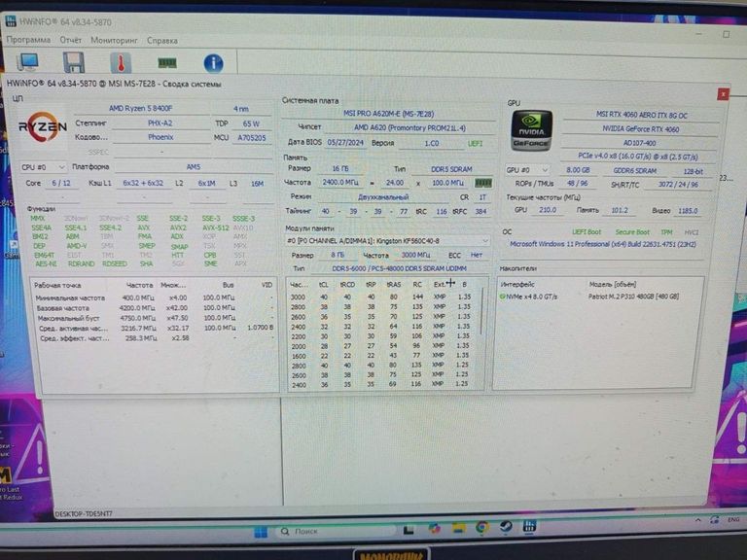Click the GPU clock 210.0 value
The height and width of the screenshot is (560, 747).
coord(548,210)
